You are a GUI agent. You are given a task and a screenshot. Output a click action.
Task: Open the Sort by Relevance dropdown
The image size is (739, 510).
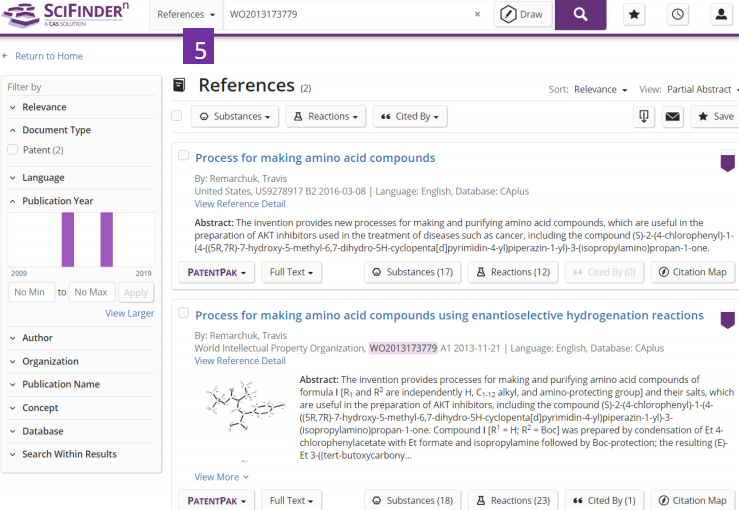pos(601,90)
